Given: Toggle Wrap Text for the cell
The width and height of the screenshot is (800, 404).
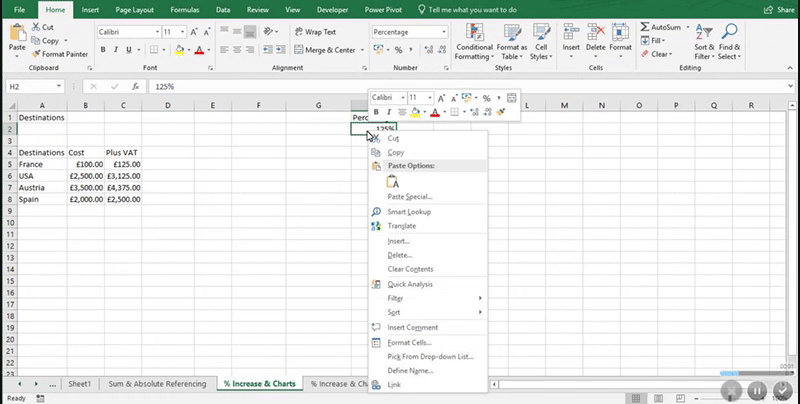Looking at the screenshot, I should point(313,32).
